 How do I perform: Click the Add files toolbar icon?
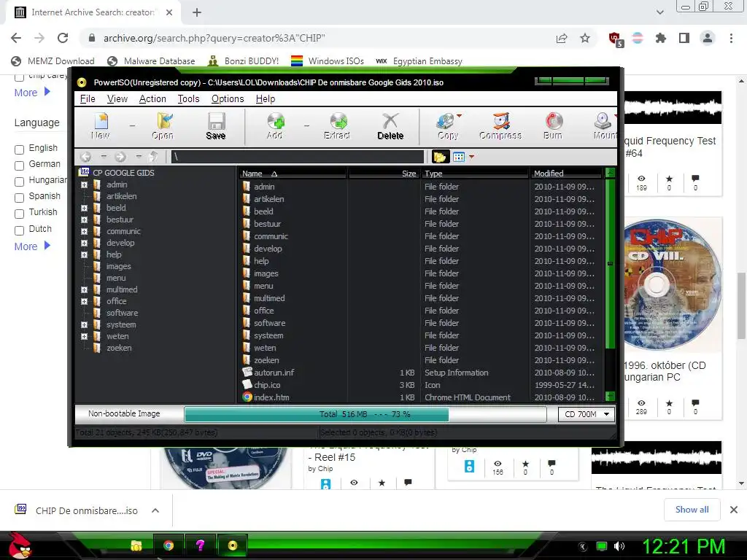point(275,125)
